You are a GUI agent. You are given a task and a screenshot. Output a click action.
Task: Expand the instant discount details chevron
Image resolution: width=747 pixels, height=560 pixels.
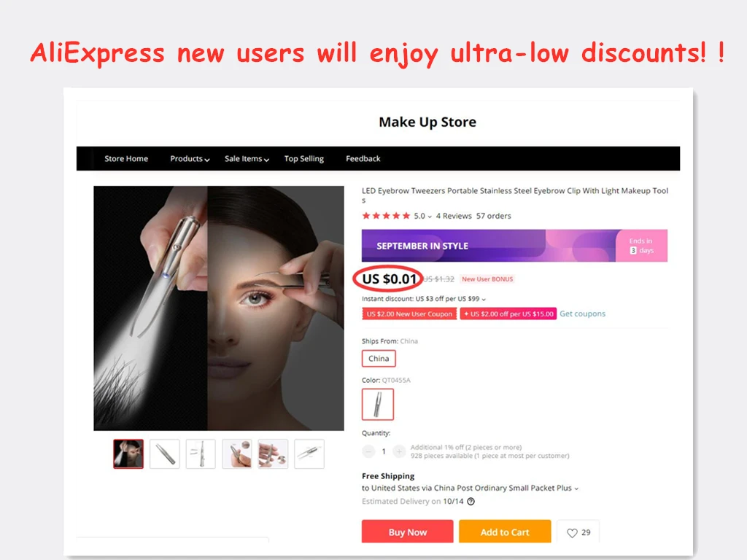484,300
